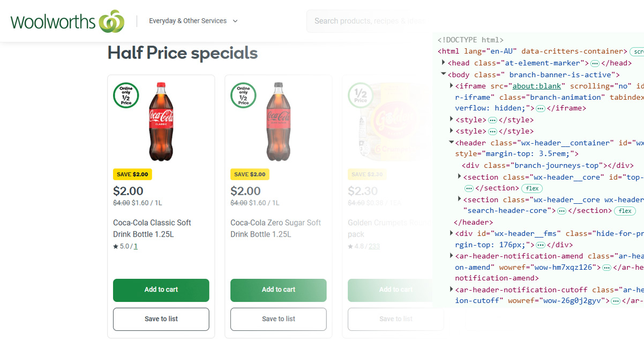This screenshot has height=340, width=644.
Task: Click the flex badge beside top section element
Action: (x=532, y=188)
